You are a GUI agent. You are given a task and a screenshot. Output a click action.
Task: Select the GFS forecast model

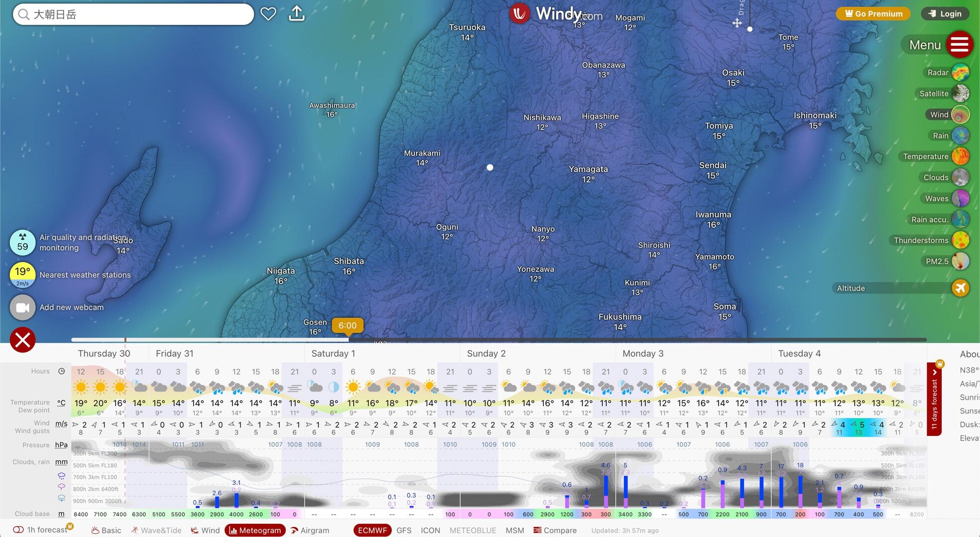pyautogui.click(x=404, y=531)
